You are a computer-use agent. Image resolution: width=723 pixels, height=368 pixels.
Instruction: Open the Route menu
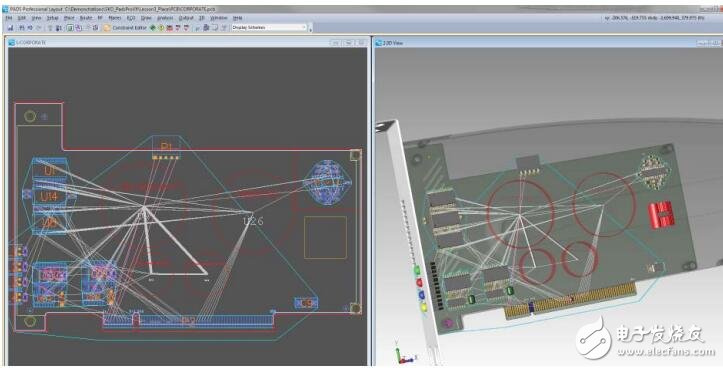pyautogui.click(x=86, y=18)
